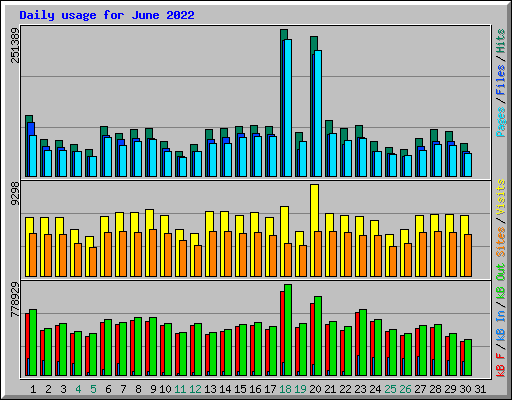The image size is (512, 400).
Task: Click day label 31 on the axis
Action: tap(480, 389)
